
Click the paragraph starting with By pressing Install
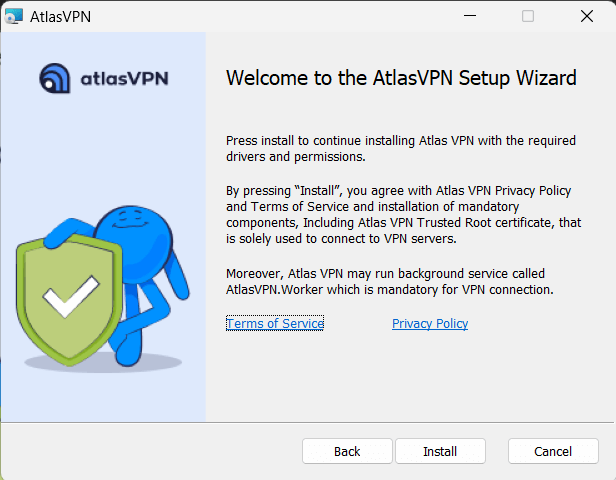click(400, 215)
